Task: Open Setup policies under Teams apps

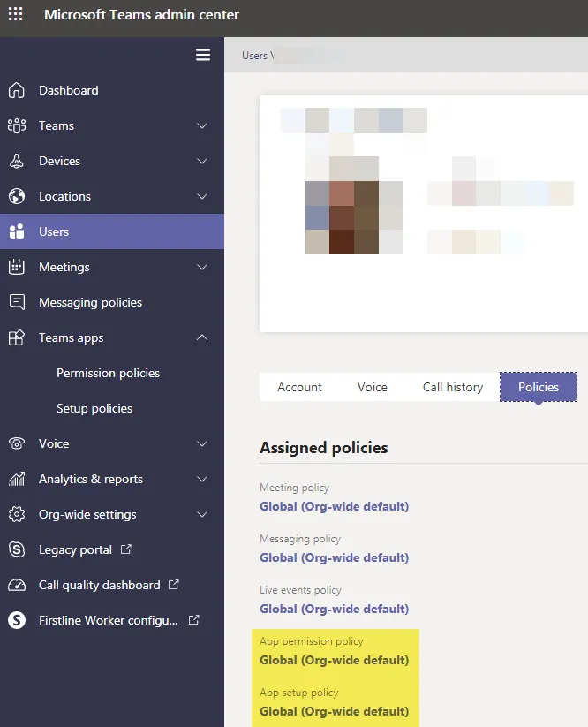Action: click(94, 408)
